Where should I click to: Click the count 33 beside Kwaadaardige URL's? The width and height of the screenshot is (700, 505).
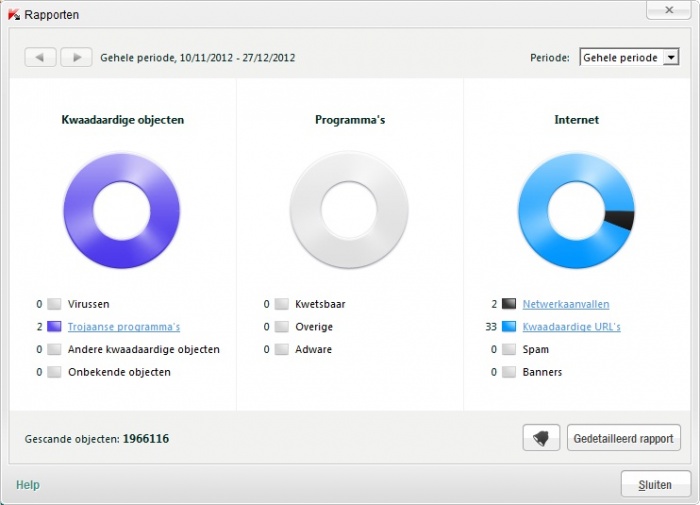[491, 326]
